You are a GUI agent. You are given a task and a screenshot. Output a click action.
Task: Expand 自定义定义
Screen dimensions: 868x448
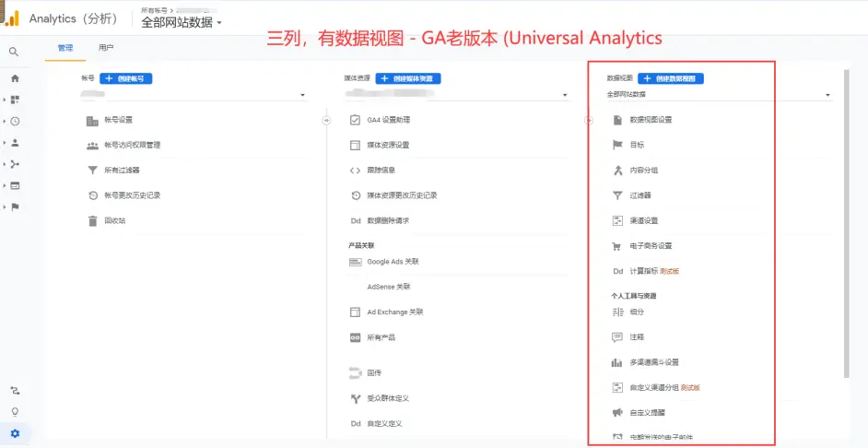coord(384,424)
